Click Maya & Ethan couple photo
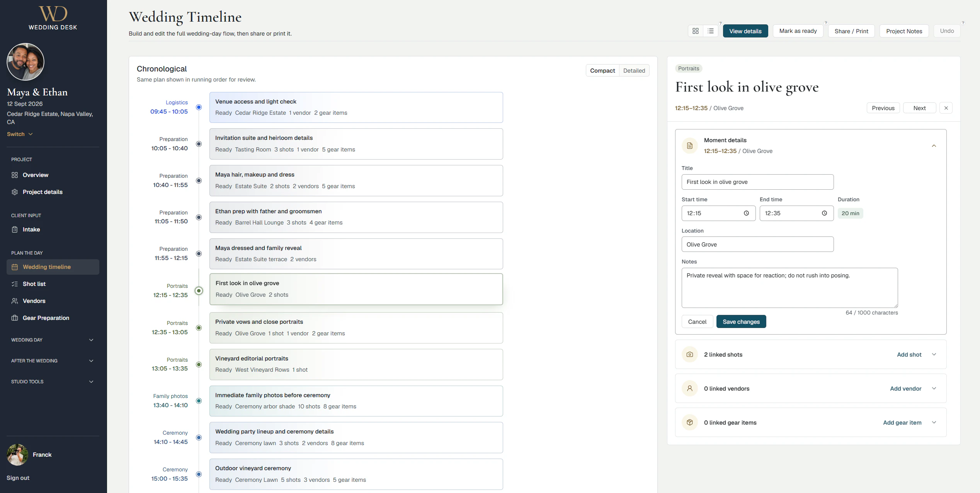 (26, 62)
